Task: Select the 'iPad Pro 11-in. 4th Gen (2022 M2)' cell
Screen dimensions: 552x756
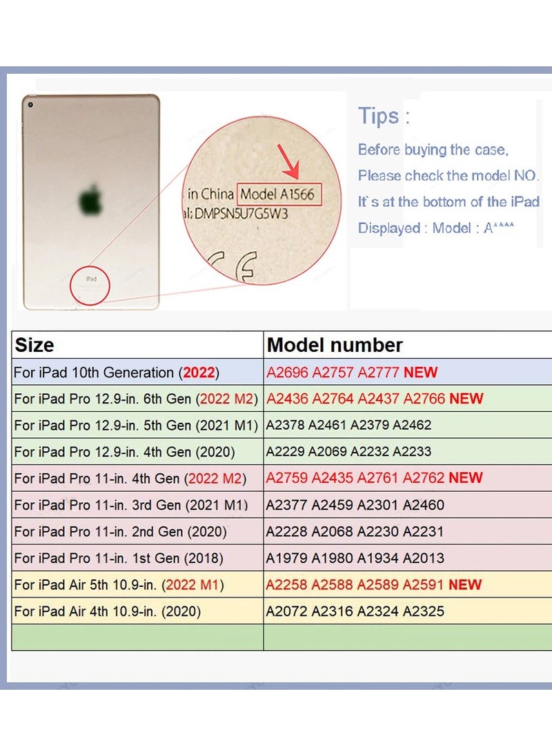Action: click(x=137, y=478)
